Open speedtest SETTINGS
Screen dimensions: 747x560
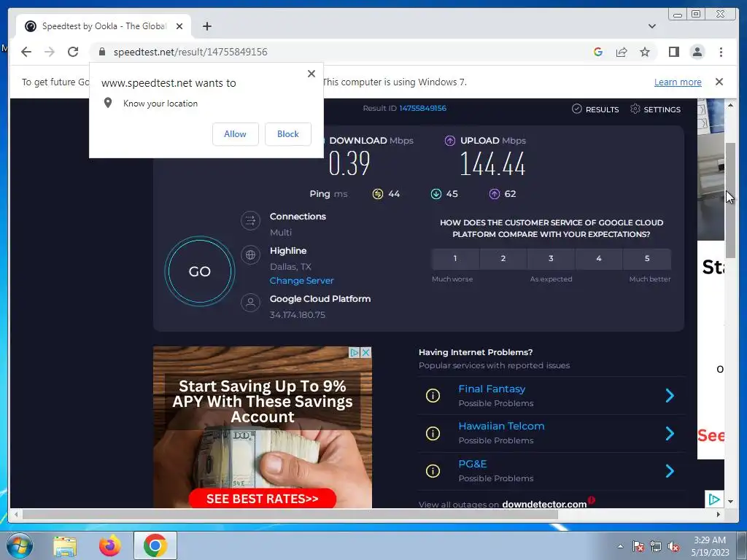coord(656,109)
